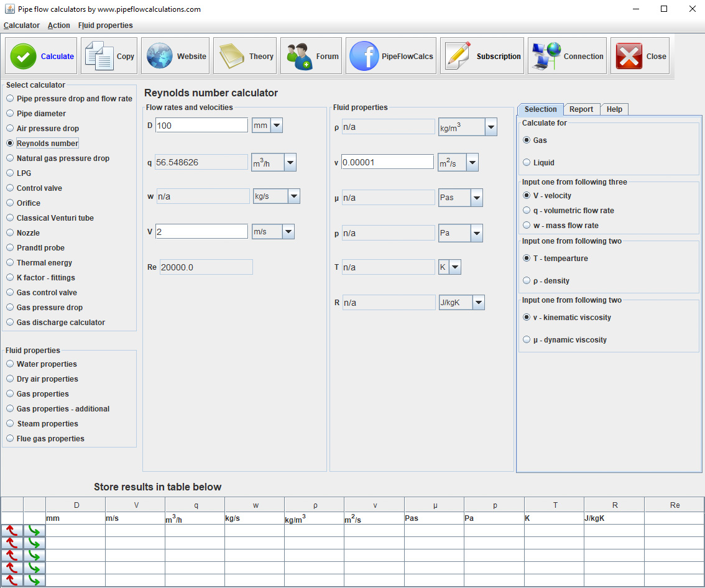Open the Fluid properties menu
Viewport: 705px width, 588px height.
tap(105, 25)
